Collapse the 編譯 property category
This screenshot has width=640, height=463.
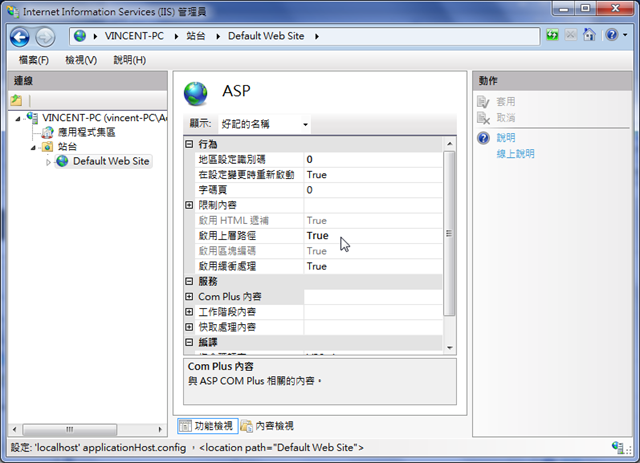coord(189,342)
